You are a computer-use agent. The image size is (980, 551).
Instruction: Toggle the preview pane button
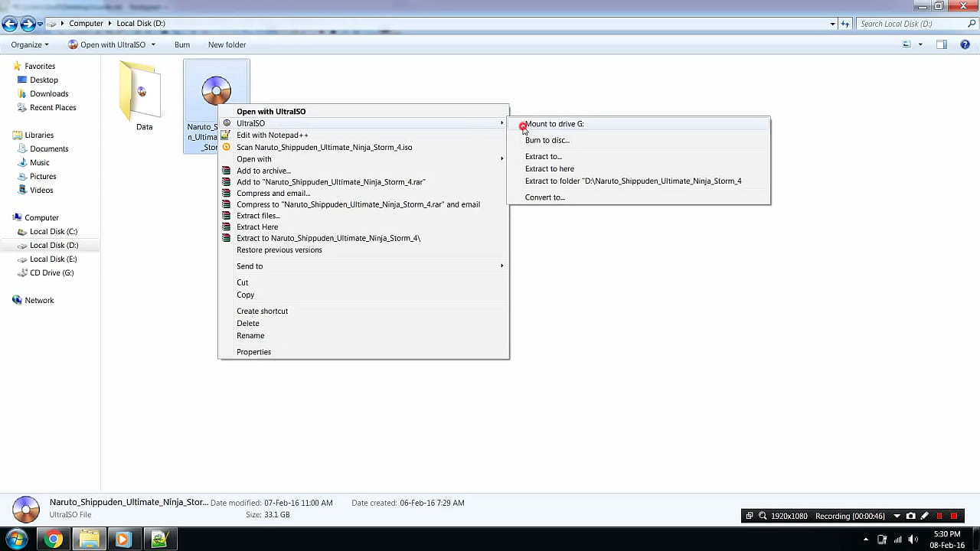coord(942,44)
